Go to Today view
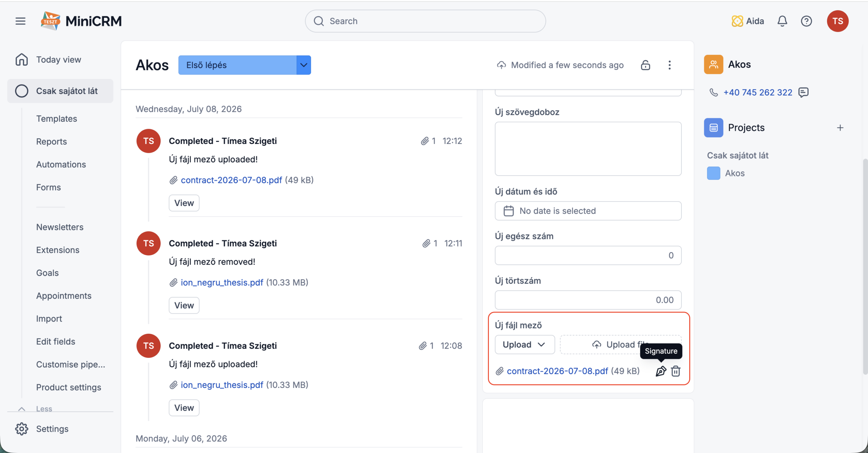This screenshot has height=453, width=868. pos(58,60)
